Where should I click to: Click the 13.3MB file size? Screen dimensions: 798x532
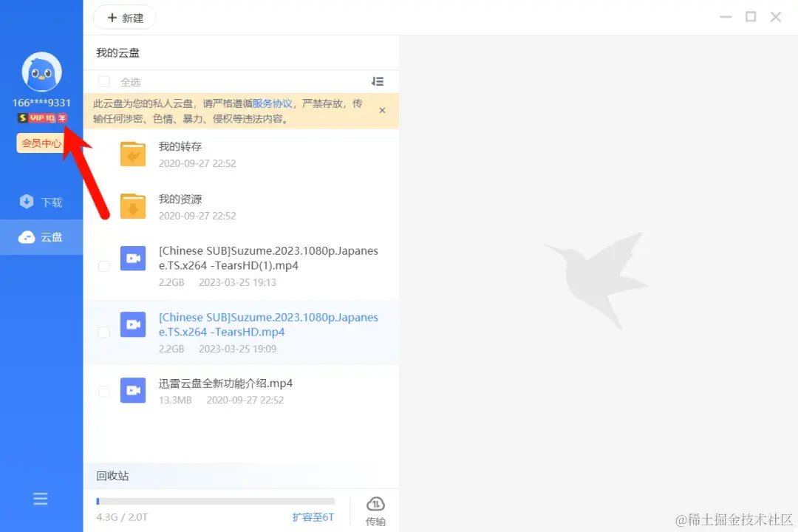175,400
